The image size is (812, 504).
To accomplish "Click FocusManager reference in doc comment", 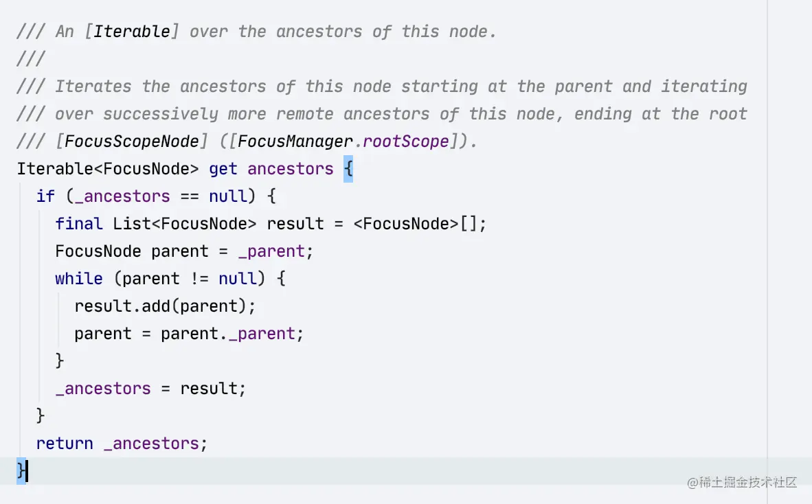I will point(295,141).
